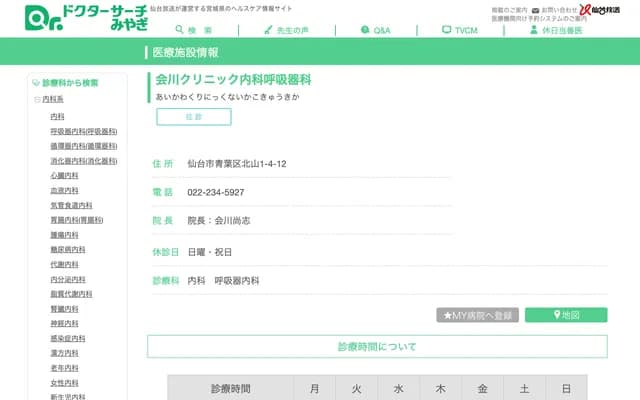Select 内分泌内科 in the sidebar
The width and height of the screenshot is (640, 400).
tap(68, 279)
